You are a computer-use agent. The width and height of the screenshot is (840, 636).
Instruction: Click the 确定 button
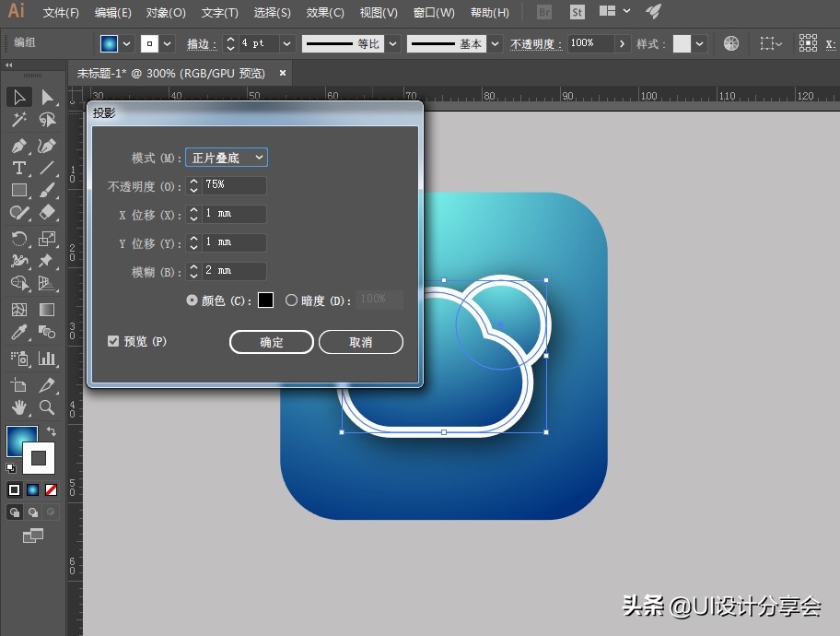272,342
